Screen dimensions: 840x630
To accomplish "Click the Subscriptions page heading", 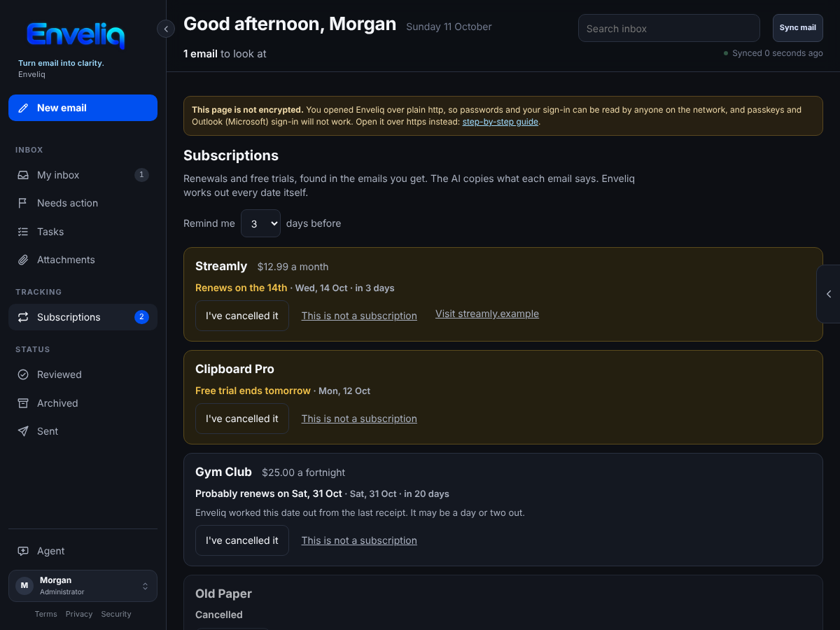I will (x=231, y=155).
